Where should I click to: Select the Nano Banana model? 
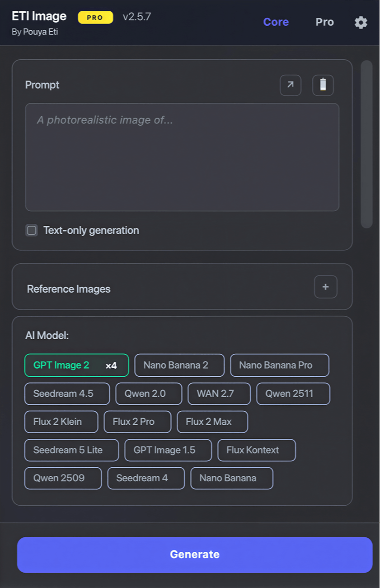tap(232, 478)
